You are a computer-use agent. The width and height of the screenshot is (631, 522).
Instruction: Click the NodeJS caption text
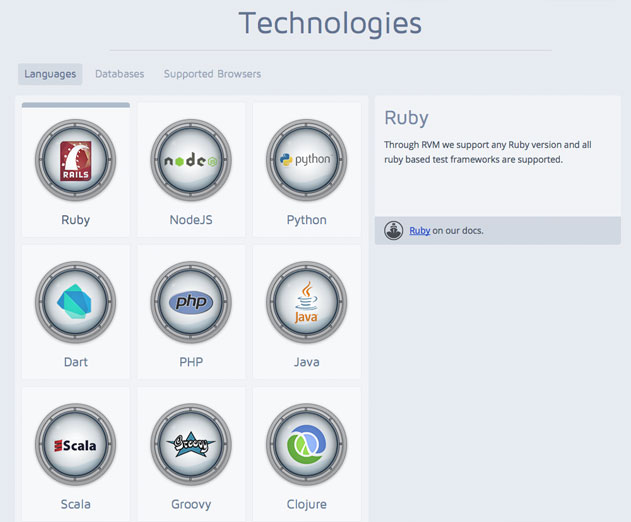pyautogui.click(x=191, y=220)
